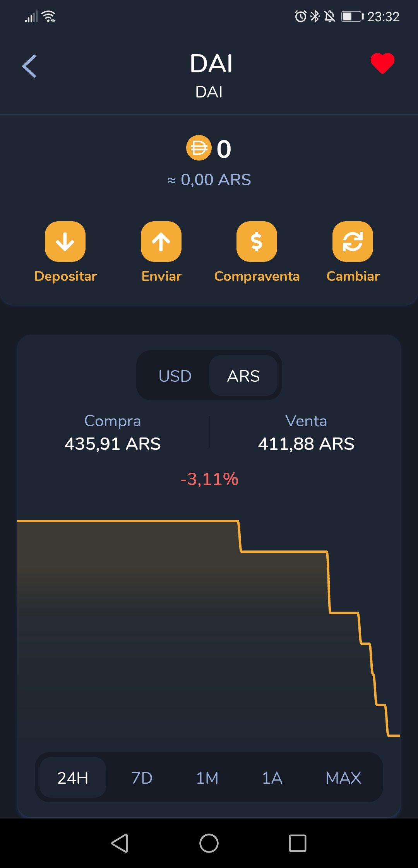Tap the DAI coin logo
418x868 pixels.
(199, 148)
